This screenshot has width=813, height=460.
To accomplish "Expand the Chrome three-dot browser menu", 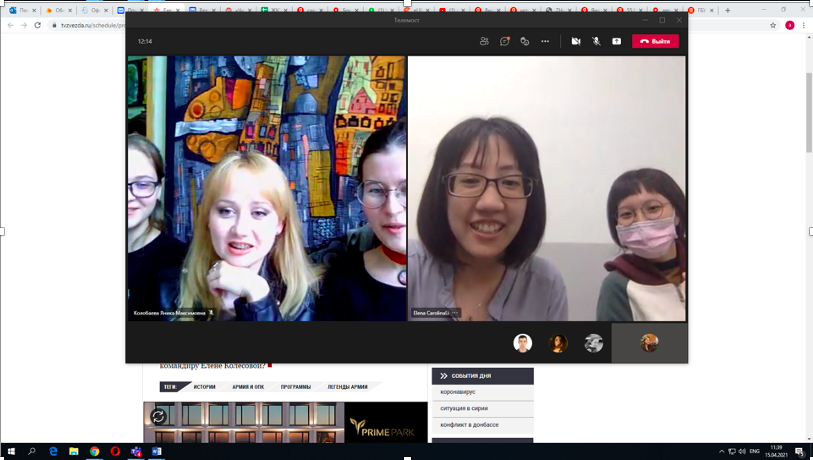I will click(x=804, y=25).
